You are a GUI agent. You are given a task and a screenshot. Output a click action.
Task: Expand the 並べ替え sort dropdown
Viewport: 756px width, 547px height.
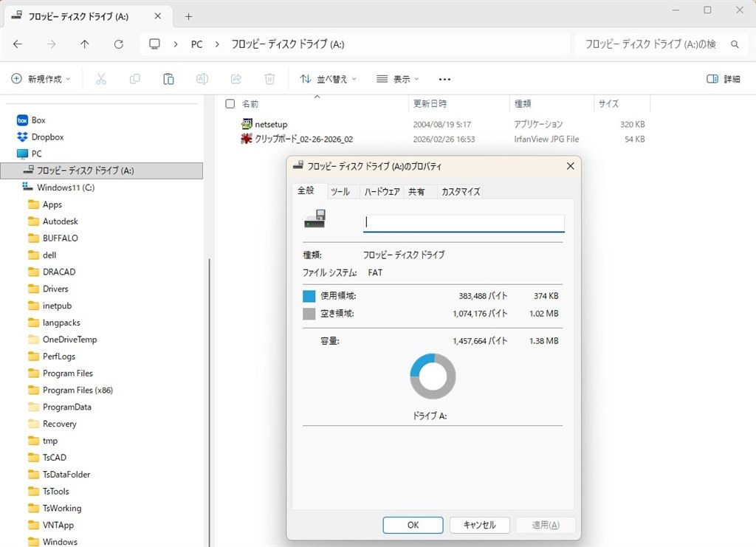329,79
